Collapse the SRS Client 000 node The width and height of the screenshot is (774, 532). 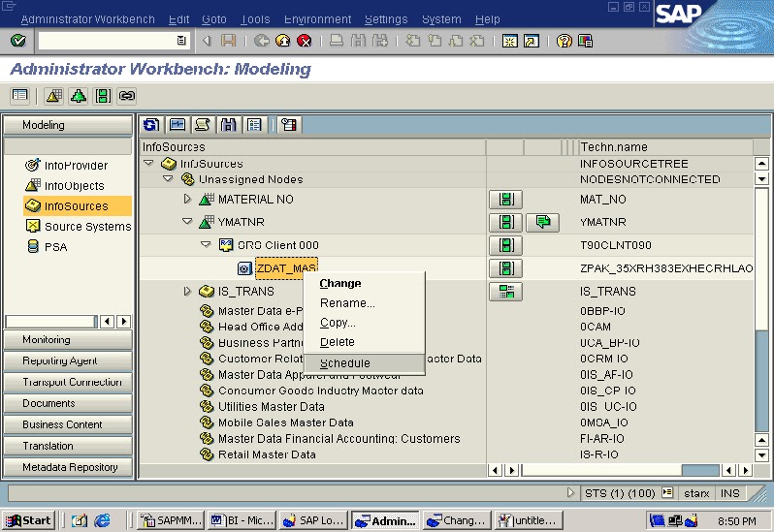click(207, 244)
